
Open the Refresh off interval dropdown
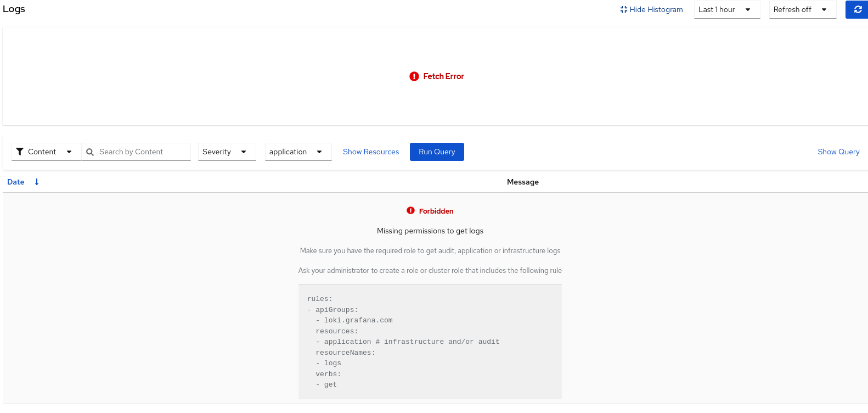[x=802, y=9]
